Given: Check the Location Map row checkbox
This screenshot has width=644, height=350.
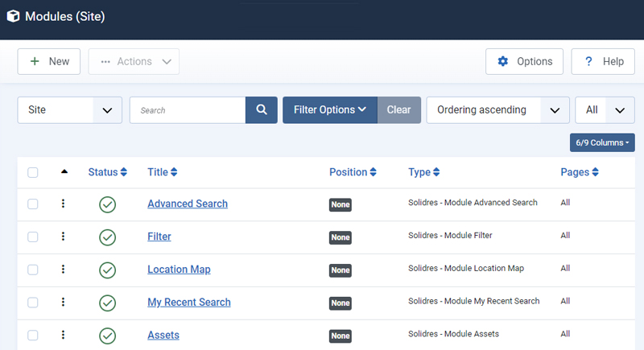Looking at the screenshot, I should [33, 270].
